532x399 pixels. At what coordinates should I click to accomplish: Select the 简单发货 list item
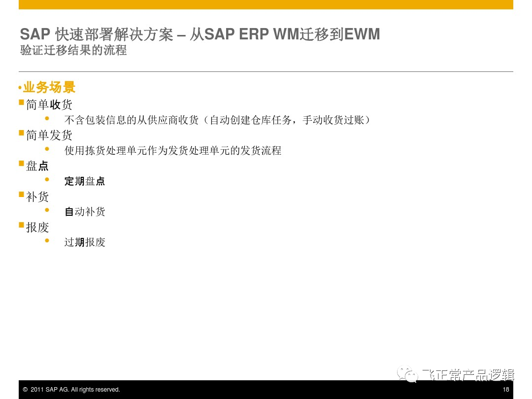pos(49,135)
